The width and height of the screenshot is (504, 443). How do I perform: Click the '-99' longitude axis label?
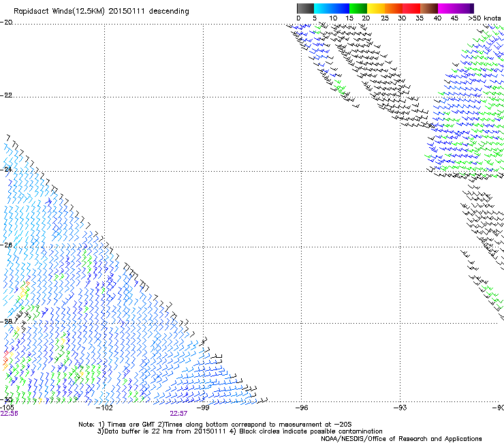tap(203, 408)
